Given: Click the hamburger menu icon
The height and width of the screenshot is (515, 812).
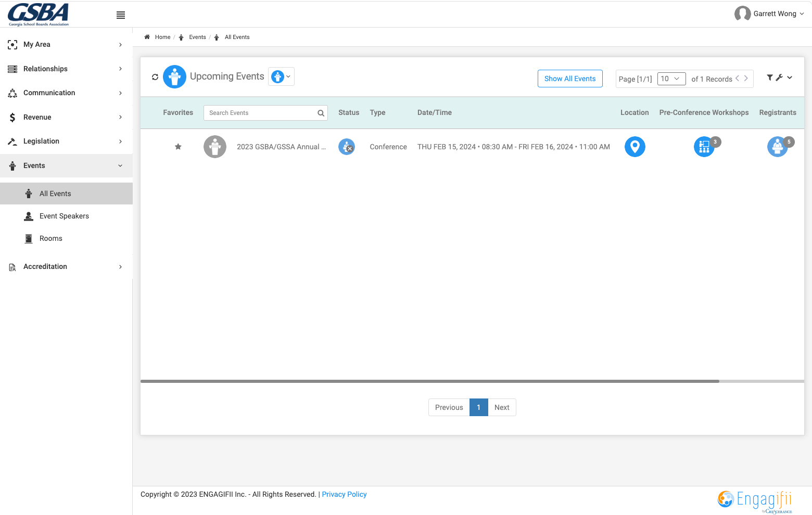Looking at the screenshot, I should click(121, 15).
